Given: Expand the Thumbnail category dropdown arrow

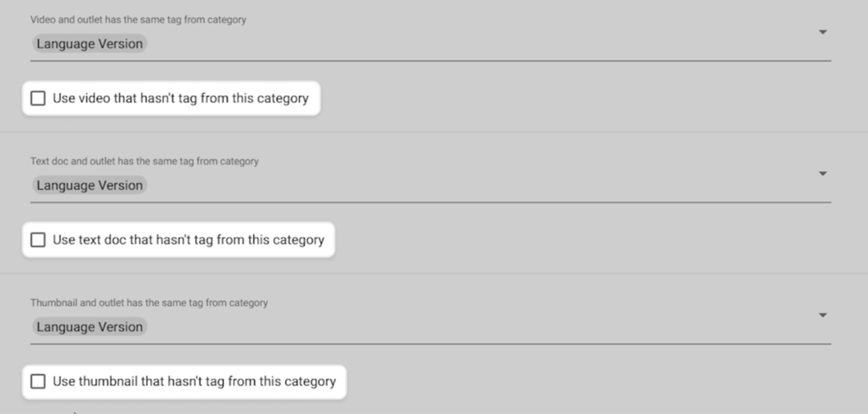Looking at the screenshot, I should (x=822, y=315).
